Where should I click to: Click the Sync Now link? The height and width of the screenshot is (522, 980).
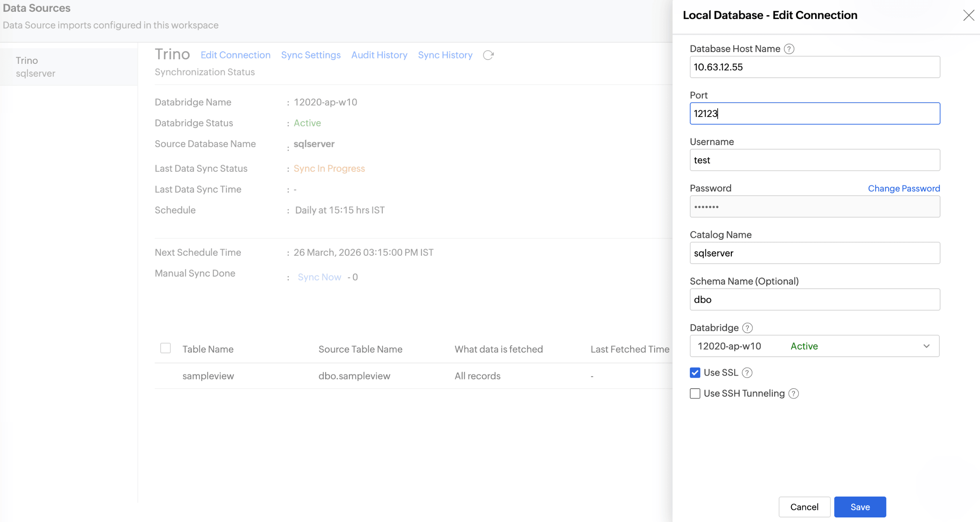[319, 277]
